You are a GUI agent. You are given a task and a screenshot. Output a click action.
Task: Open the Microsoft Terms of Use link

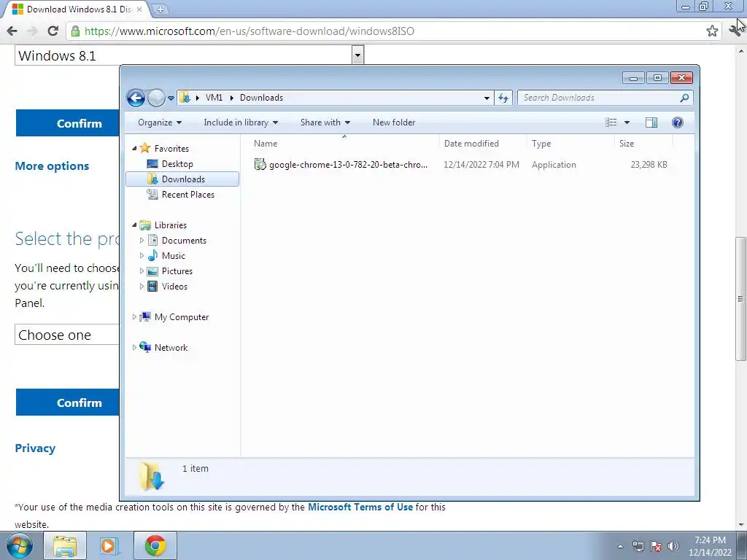pos(360,507)
